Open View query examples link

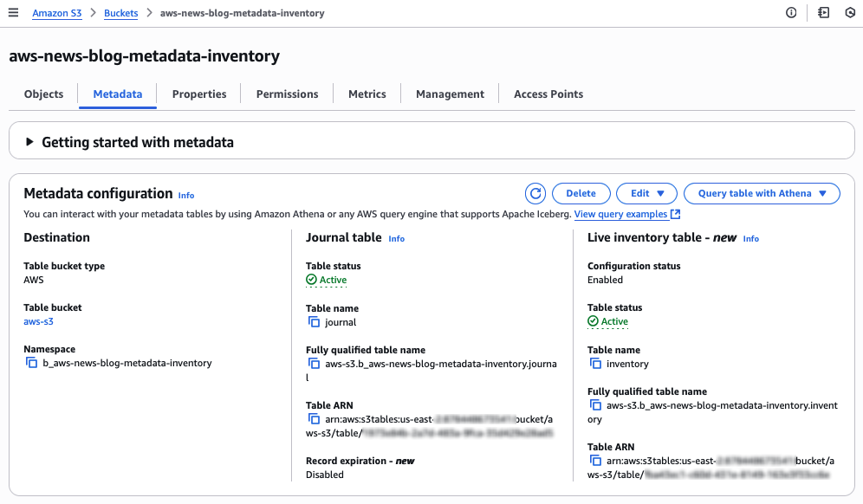point(621,214)
